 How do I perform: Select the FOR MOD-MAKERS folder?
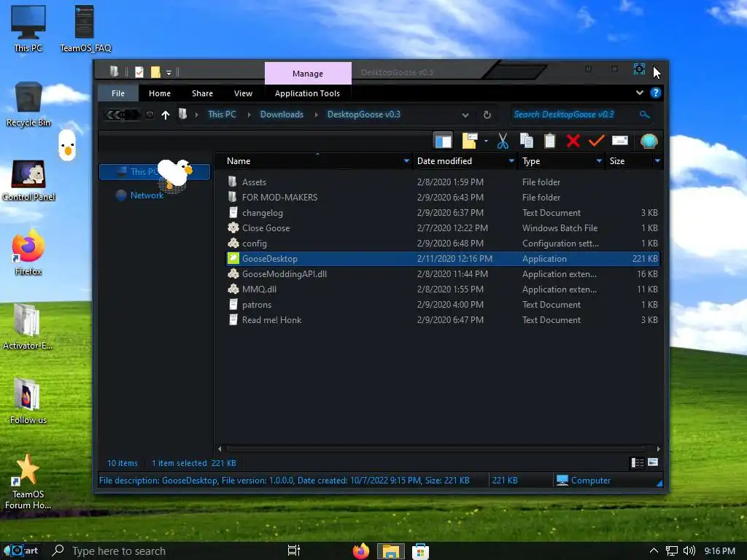pyautogui.click(x=279, y=197)
